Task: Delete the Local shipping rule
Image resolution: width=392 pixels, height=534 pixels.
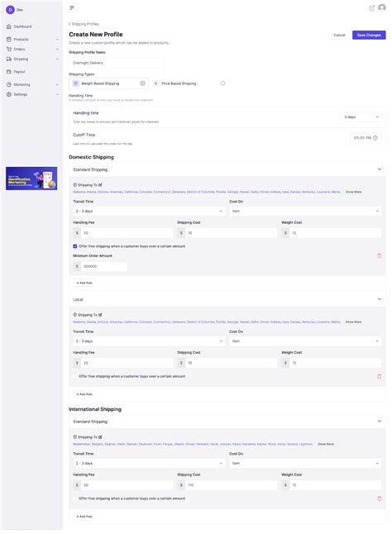Action: [379, 376]
